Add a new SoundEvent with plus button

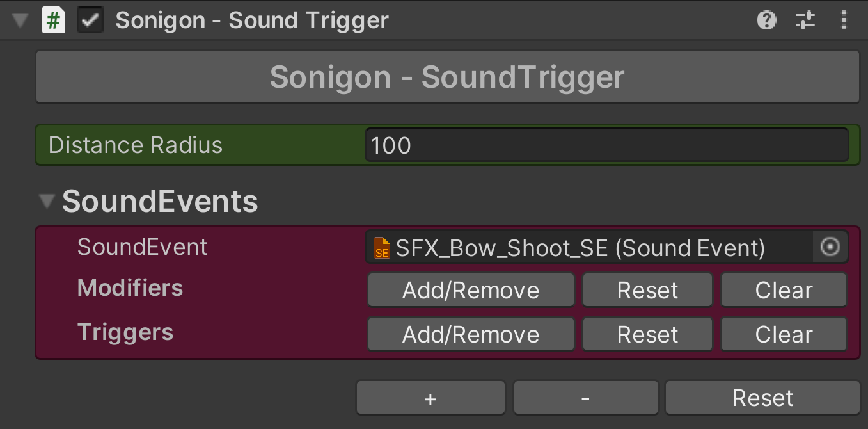pyautogui.click(x=430, y=398)
